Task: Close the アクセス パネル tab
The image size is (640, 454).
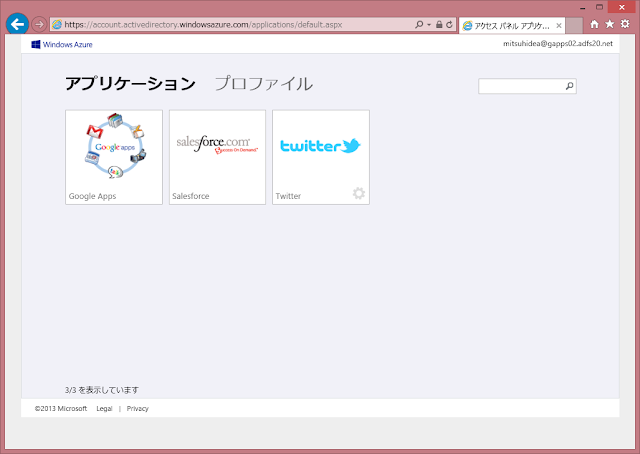Action: [559, 26]
